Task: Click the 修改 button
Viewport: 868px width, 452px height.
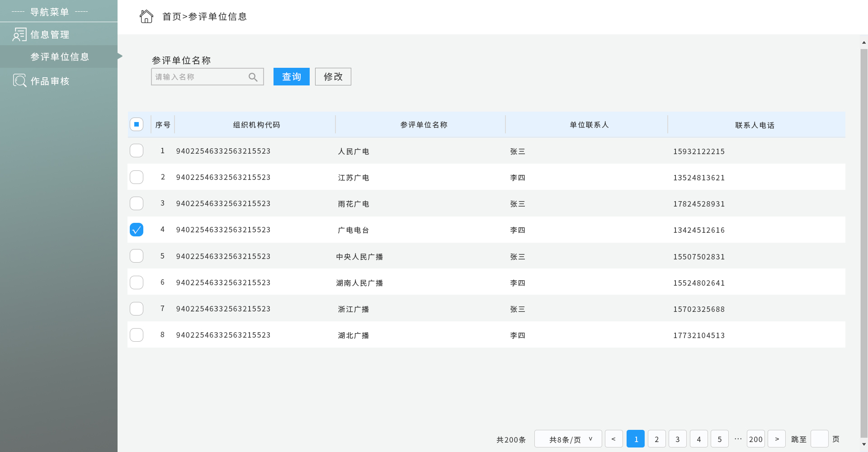Action: (333, 77)
